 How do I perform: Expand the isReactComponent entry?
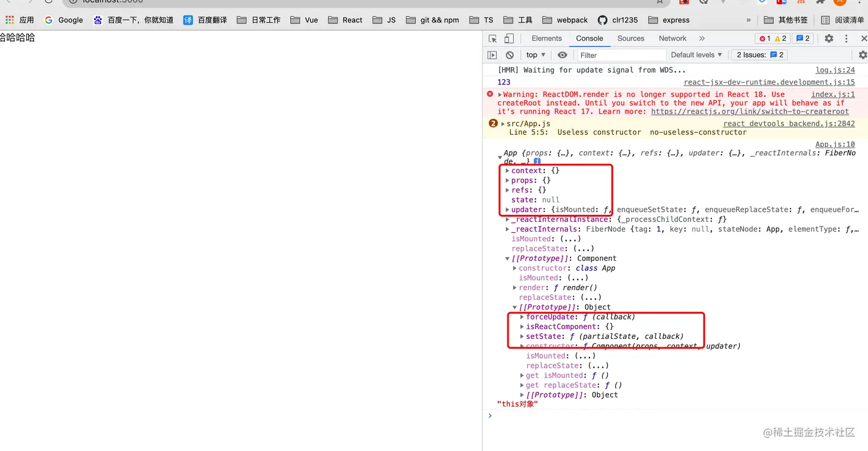(522, 327)
